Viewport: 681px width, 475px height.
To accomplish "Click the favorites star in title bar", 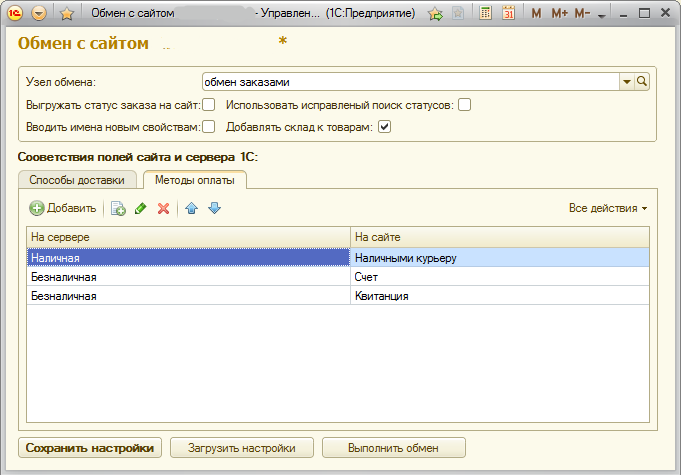I will pos(66,13).
